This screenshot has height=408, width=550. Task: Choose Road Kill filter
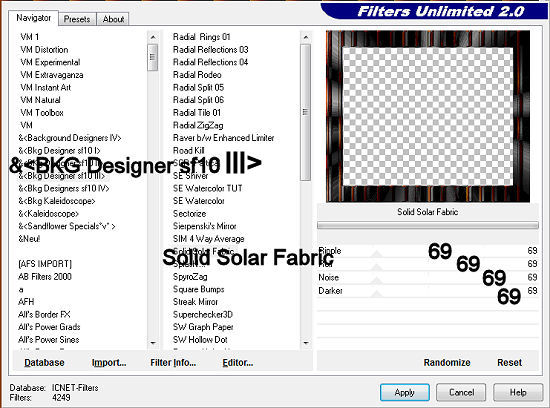(x=189, y=151)
